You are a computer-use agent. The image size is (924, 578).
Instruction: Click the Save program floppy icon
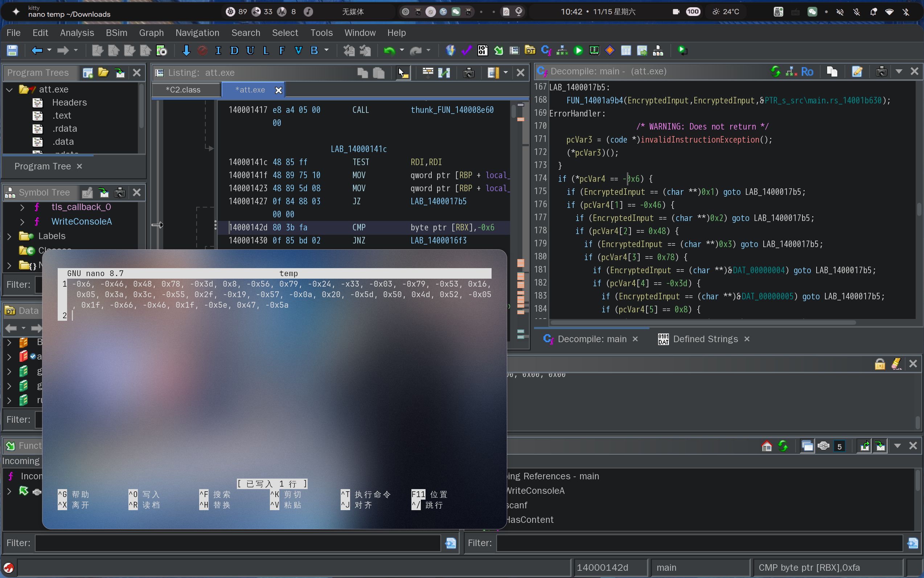(12, 50)
